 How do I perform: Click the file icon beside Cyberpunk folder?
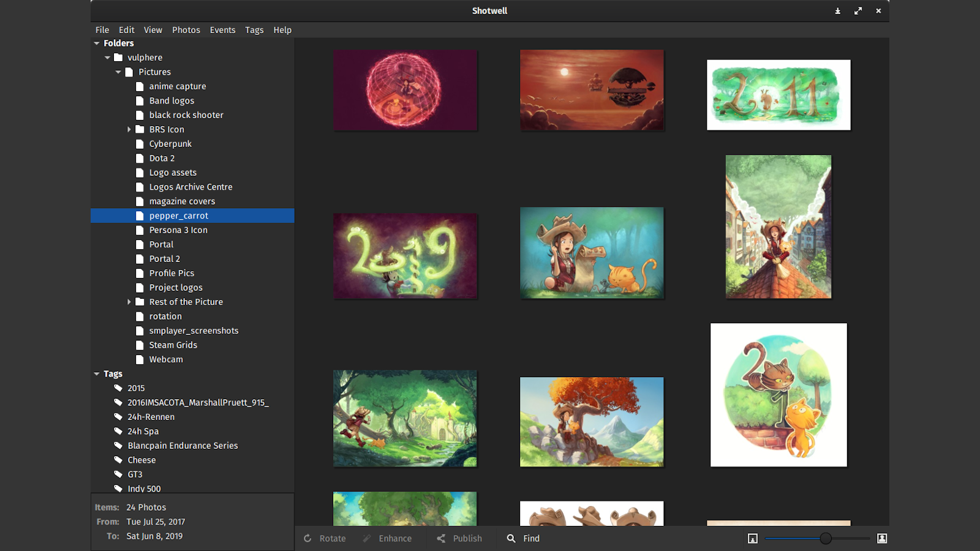point(140,144)
